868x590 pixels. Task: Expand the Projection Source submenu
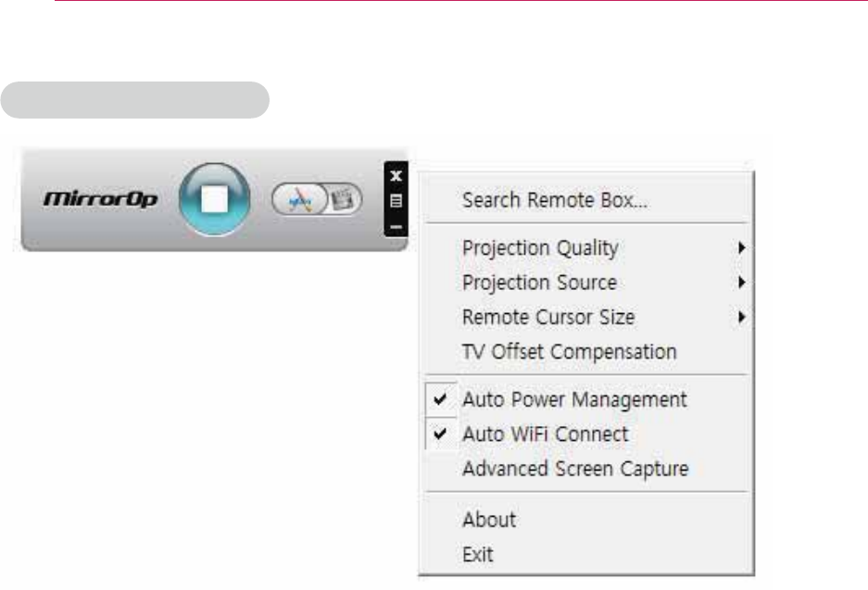(x=539, y=282)
